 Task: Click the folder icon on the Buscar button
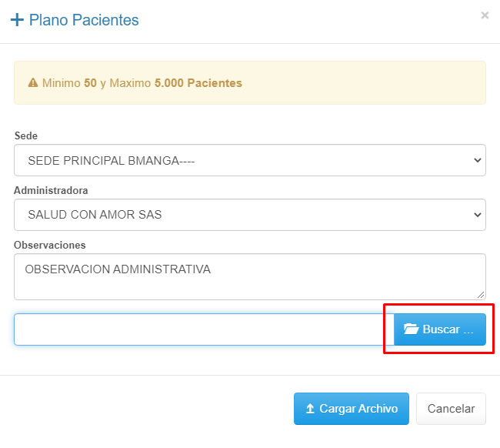tap(412, 329)
